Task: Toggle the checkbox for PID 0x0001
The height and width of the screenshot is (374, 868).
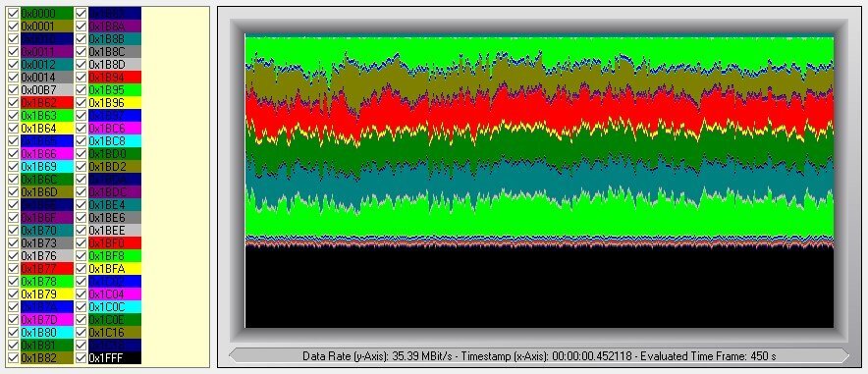Action: pos(14,26)
